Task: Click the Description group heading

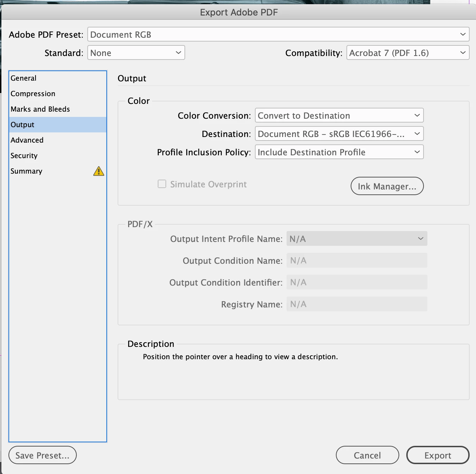Action: click(x=151, y=344)
